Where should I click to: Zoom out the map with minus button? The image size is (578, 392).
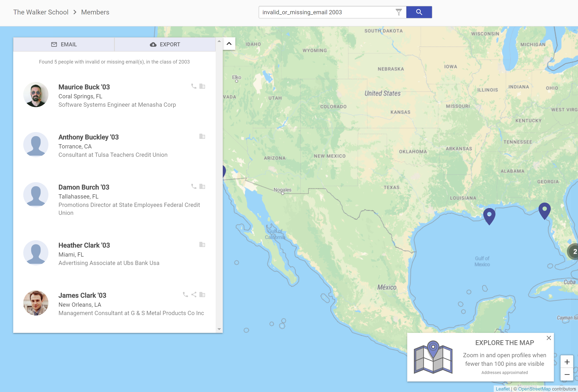point(567,374)
